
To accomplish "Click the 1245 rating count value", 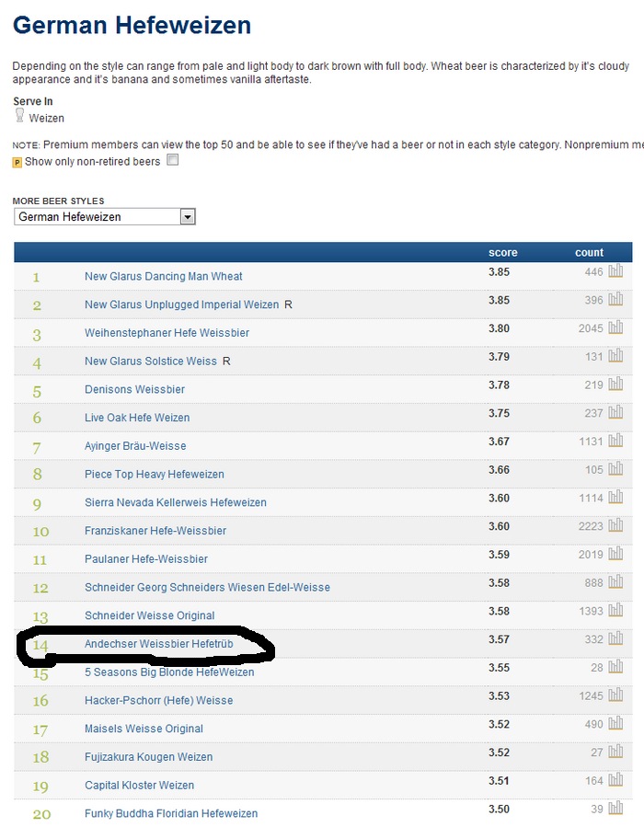I will point(591,695).
